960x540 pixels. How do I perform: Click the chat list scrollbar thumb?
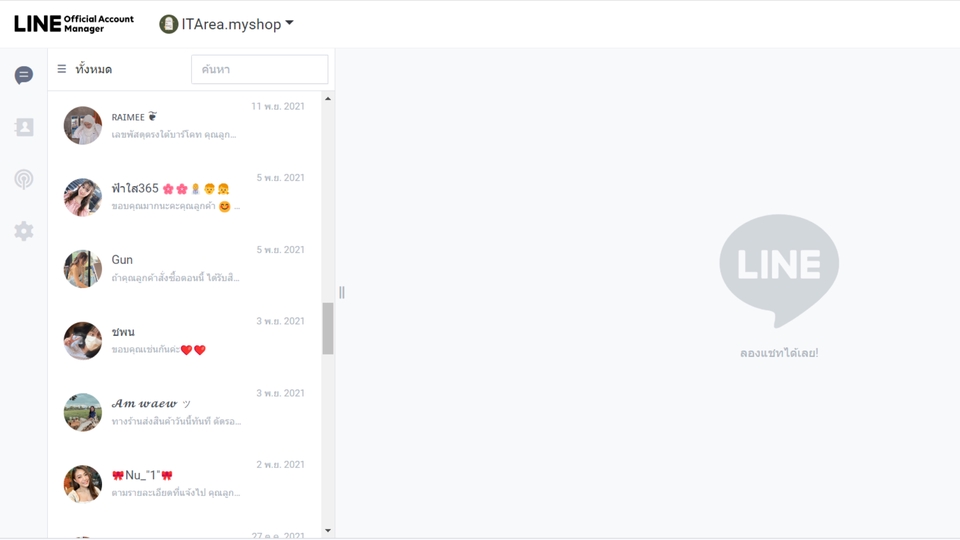point(328,328)
